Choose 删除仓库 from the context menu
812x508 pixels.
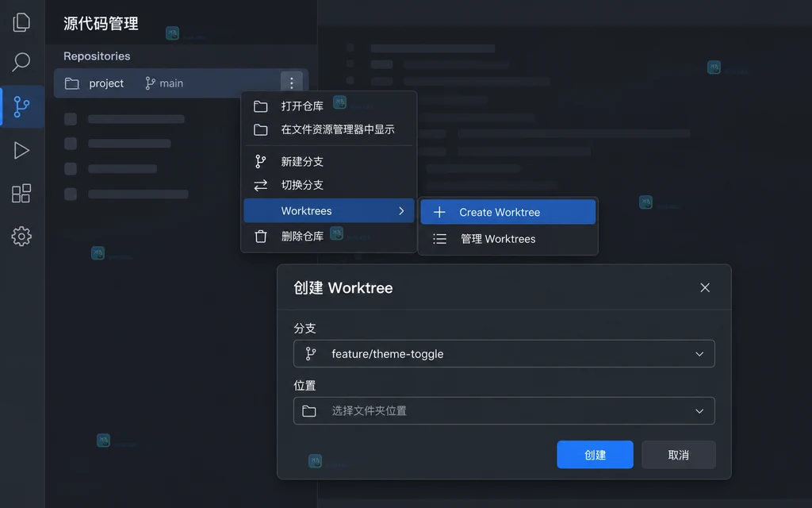point(329,237)
